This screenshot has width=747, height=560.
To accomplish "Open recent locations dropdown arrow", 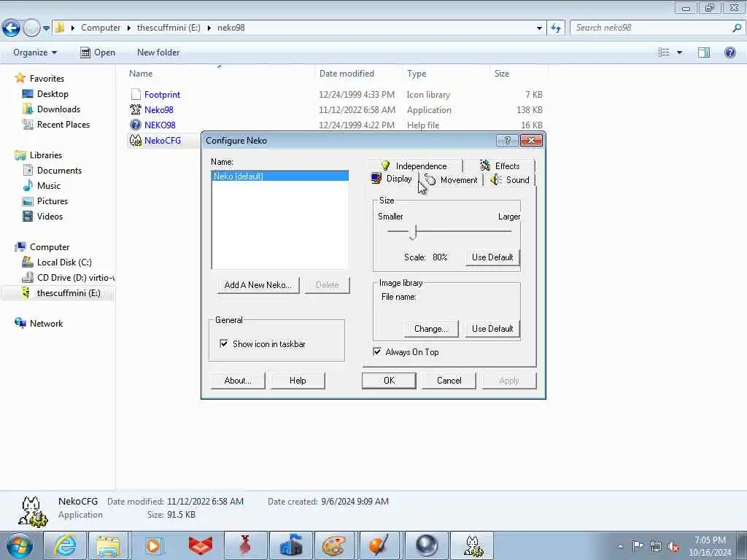I will coord(46,28).
